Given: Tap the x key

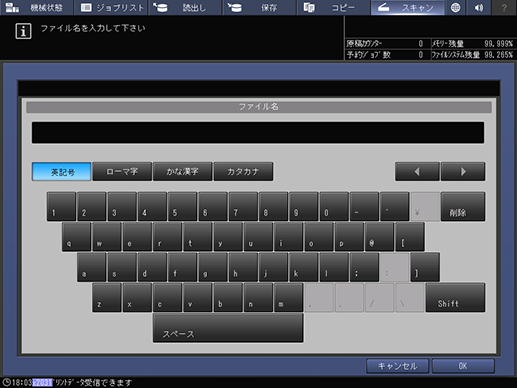Looking at the screenshot, I should click(x=137, y=297).
